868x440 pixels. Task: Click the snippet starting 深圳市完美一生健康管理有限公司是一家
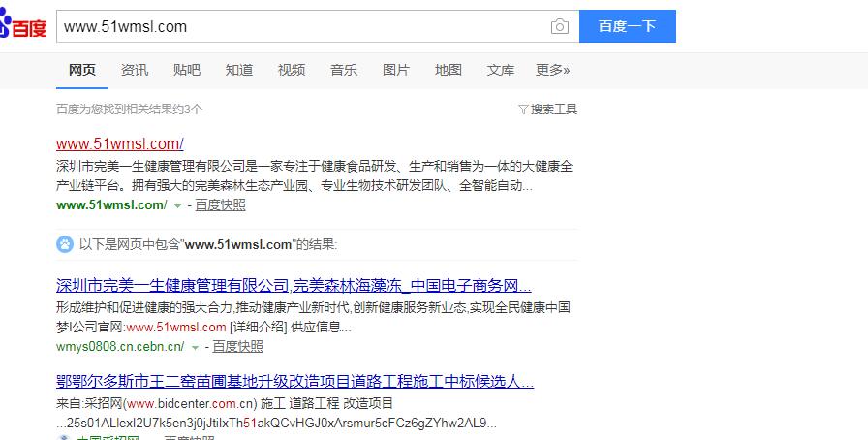[314, 175]
